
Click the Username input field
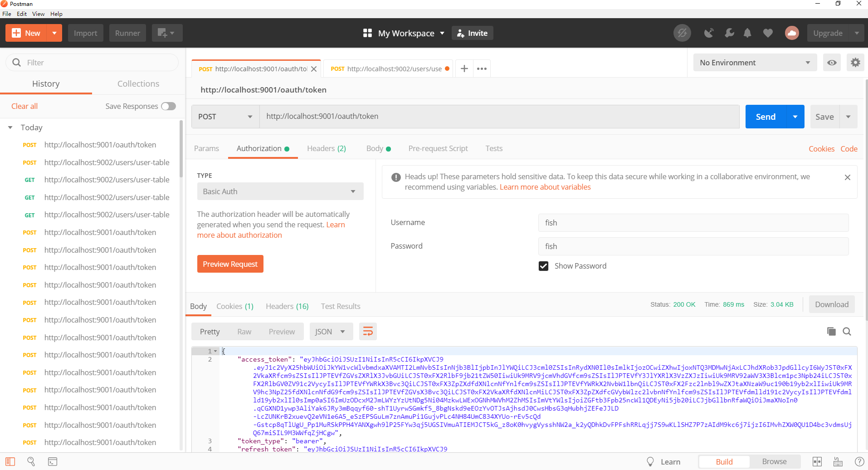coord(693,223)
